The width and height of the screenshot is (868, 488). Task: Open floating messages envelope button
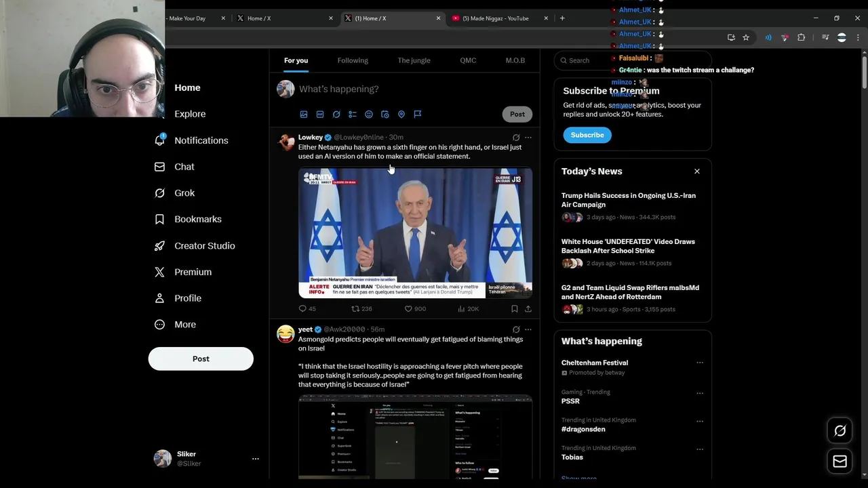tap(840, 462)
